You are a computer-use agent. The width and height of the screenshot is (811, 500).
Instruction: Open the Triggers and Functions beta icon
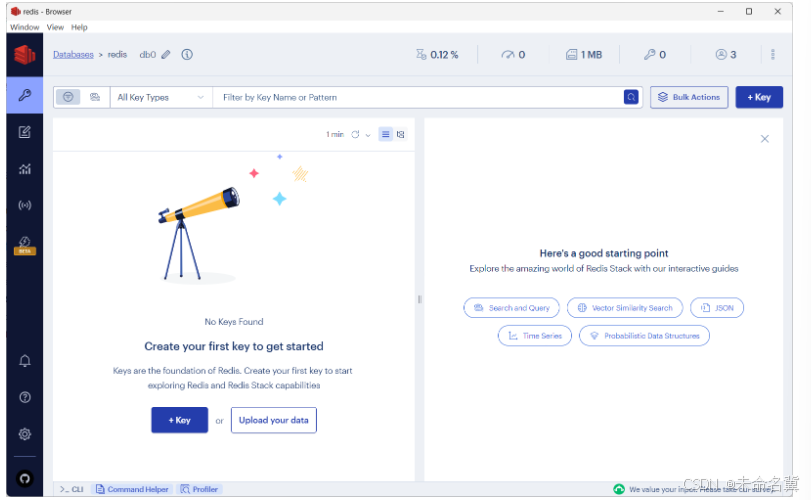tap(24, 245)
